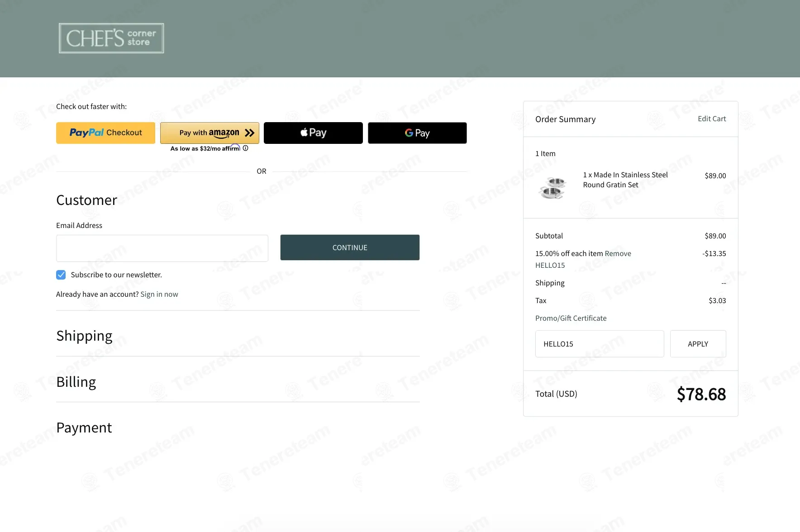Screen dimensions: 800x532
Task: Expand the Billing section
Action: pos(76,382)
